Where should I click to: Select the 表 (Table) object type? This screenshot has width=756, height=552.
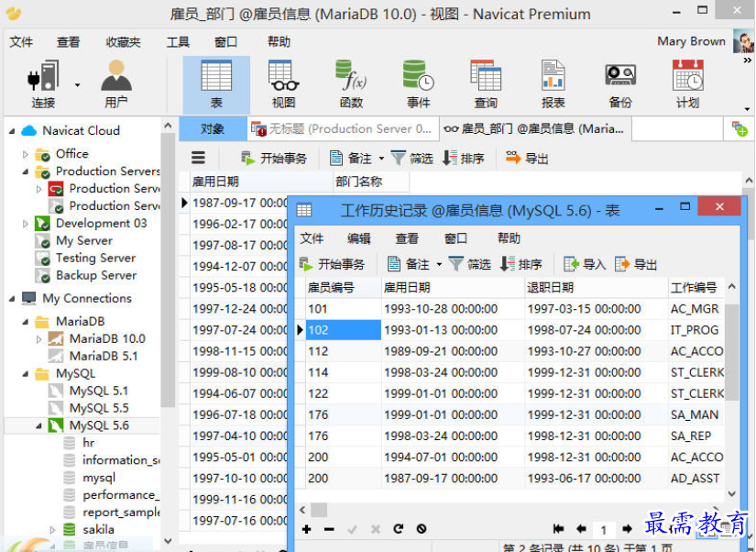pyautogui.click(x=216, y=84)
